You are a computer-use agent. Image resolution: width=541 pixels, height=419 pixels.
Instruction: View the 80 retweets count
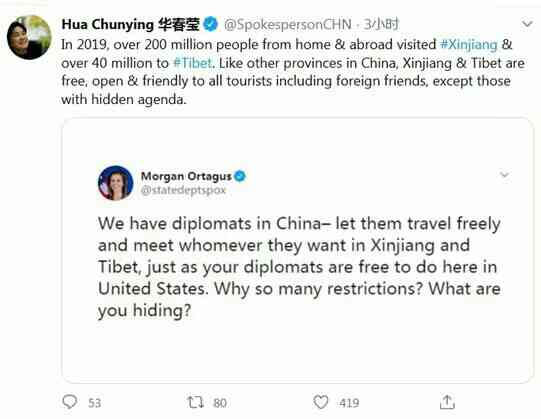click(220, 403)
